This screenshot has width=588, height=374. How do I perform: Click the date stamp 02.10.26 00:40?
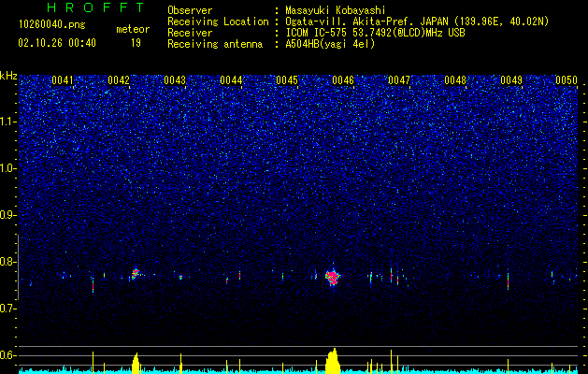click(x=57, y=43)
